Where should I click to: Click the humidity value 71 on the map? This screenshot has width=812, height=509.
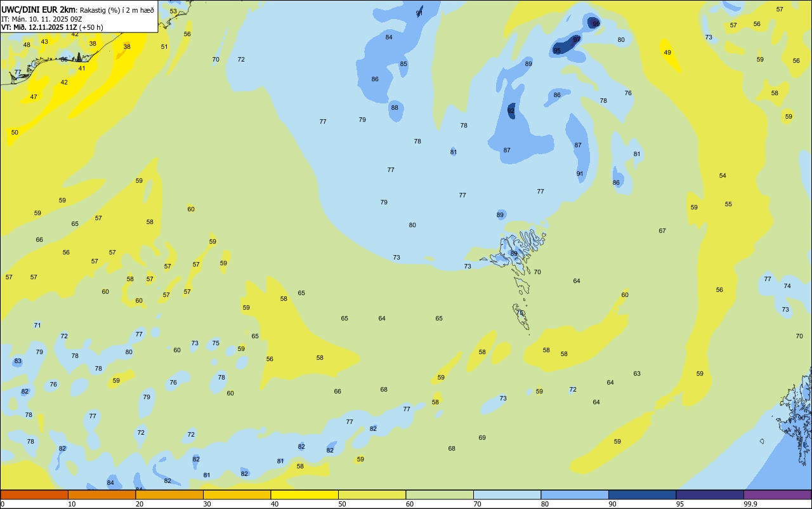[x=37, y=326]
